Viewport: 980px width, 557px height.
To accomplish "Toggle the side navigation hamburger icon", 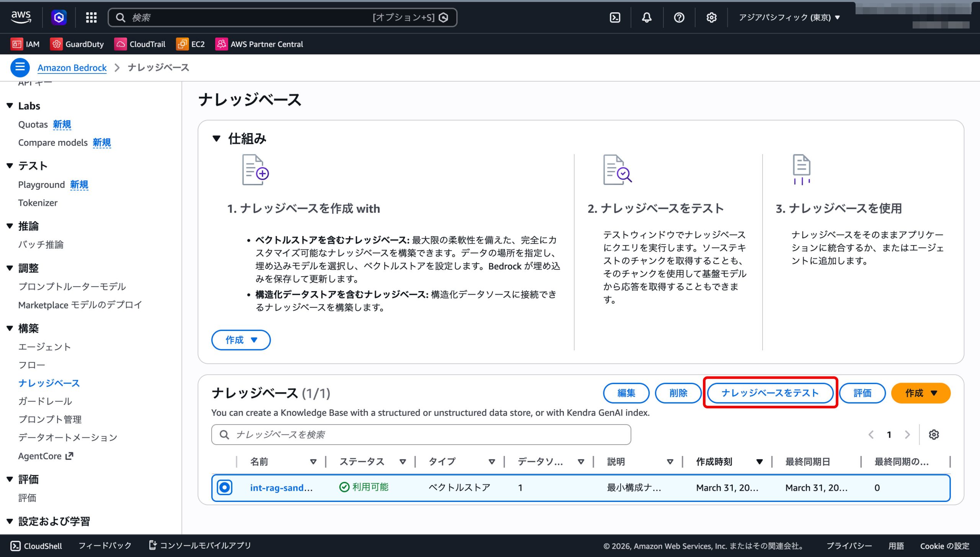I will click(x=20, y=68).
